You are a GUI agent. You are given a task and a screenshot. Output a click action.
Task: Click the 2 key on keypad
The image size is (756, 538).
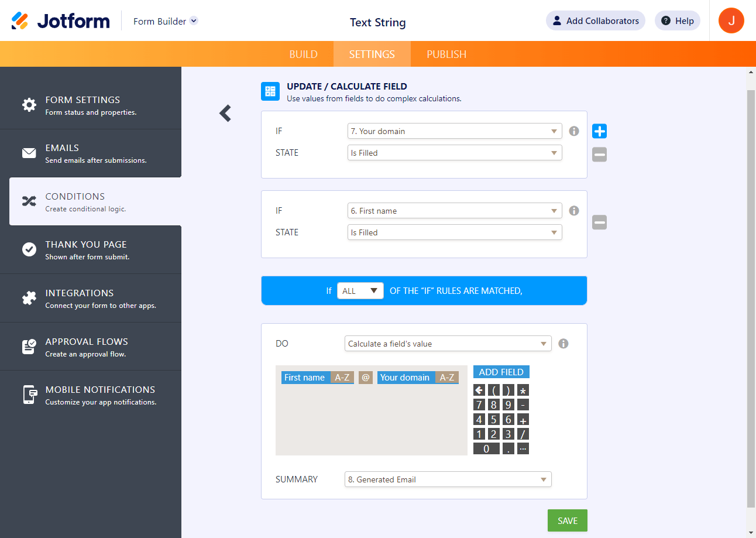(494, 434)
